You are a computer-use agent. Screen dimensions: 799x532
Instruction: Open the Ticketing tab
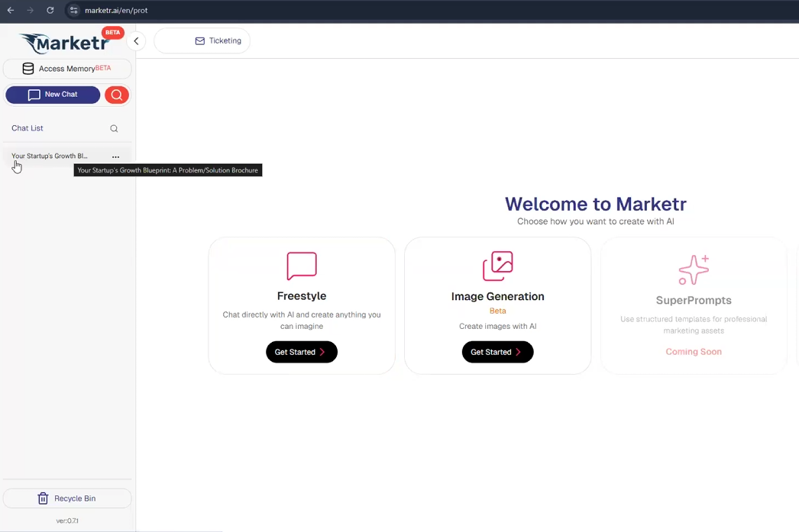point(202,40)
